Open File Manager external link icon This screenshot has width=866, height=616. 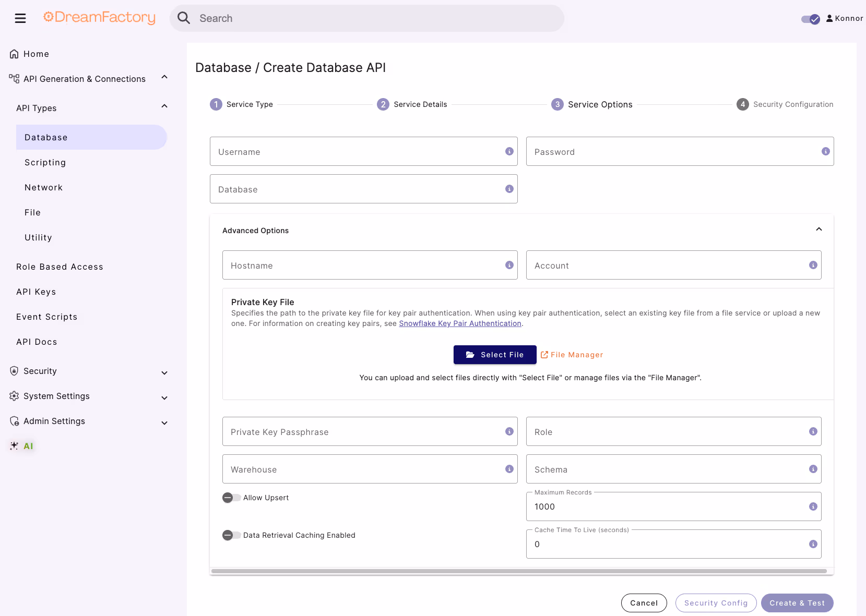(544, 355)
